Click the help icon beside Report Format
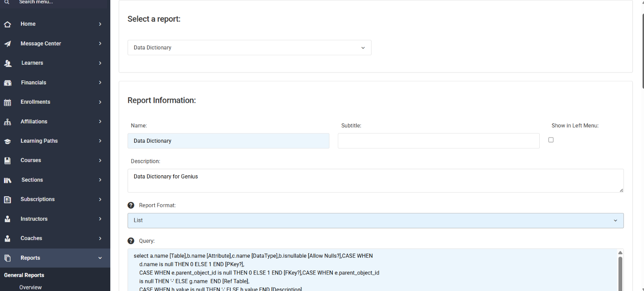Viewport: 644px width, 291px height. (x=131, y=205)
